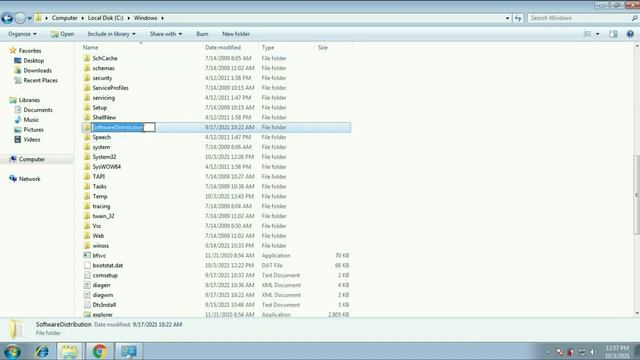
Task: Select the comsetup text document name
Action: [x=105, y=275]
